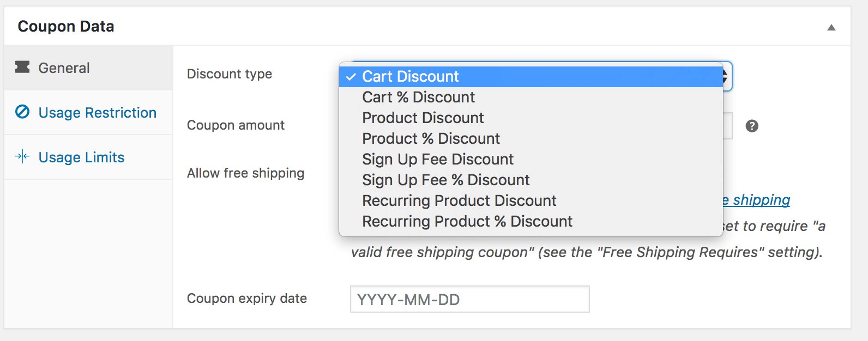Click the coupon amount help question icon

point(752,126)
